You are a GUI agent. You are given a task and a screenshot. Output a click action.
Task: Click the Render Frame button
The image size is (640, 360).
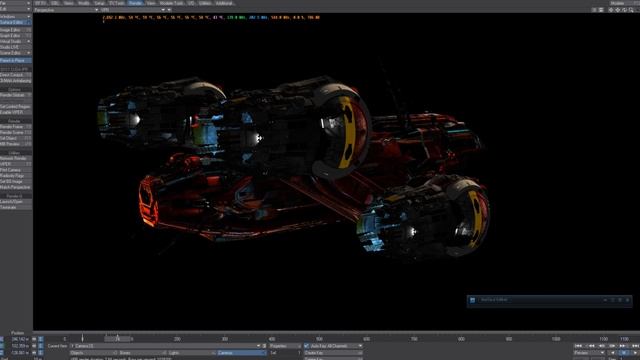[16, 127]
